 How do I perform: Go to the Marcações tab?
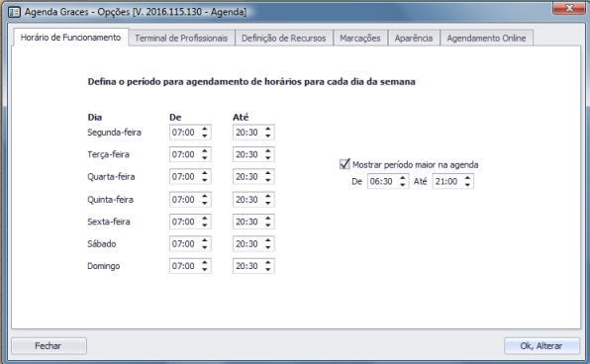click(360, 38)
